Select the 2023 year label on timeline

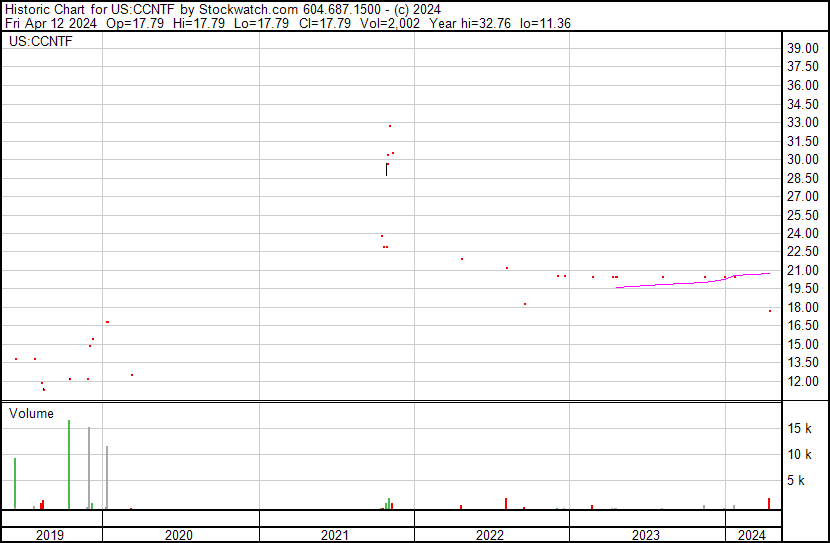click(x=646, y=535)
